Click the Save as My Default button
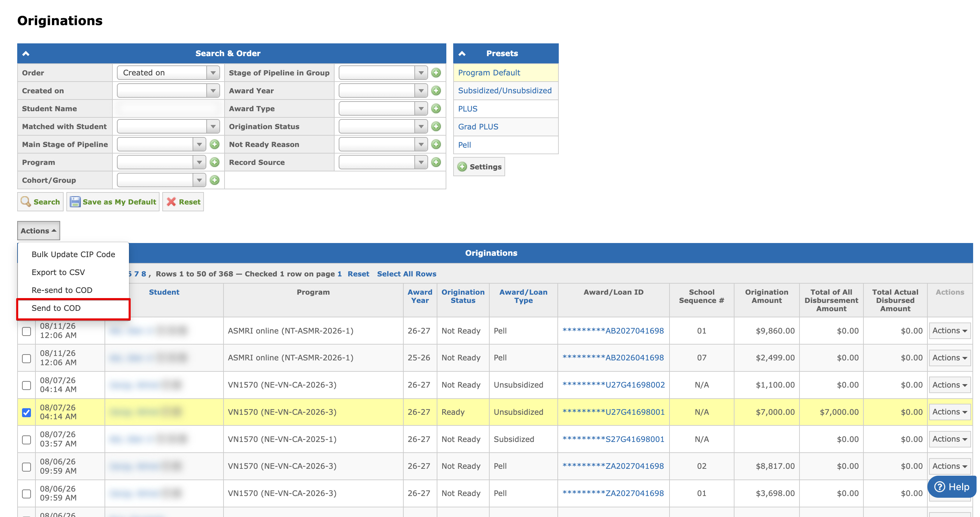Viewport: 980px width, 517px height. tap(113, 202)
